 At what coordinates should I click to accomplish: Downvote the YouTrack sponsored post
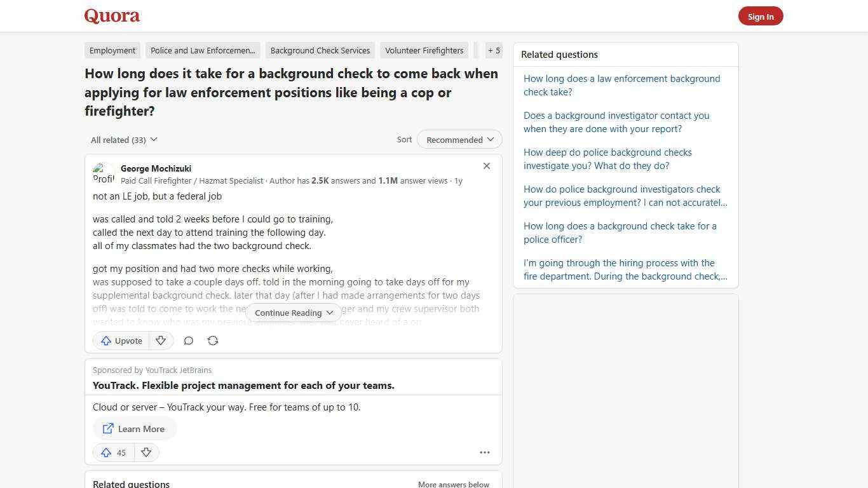[x=146, y=452]
